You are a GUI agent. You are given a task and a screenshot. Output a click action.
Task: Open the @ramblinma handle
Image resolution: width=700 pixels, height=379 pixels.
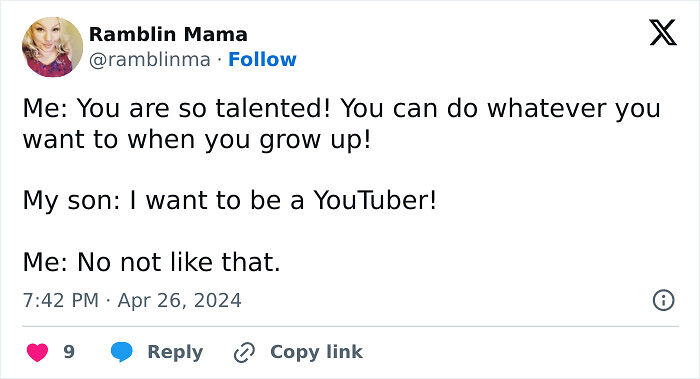(150, 60)
